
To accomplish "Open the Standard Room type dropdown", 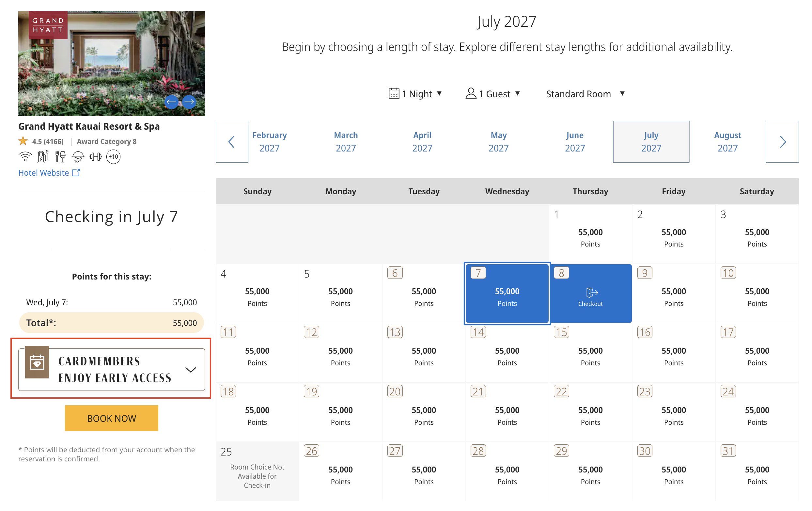I will [586, 93].
